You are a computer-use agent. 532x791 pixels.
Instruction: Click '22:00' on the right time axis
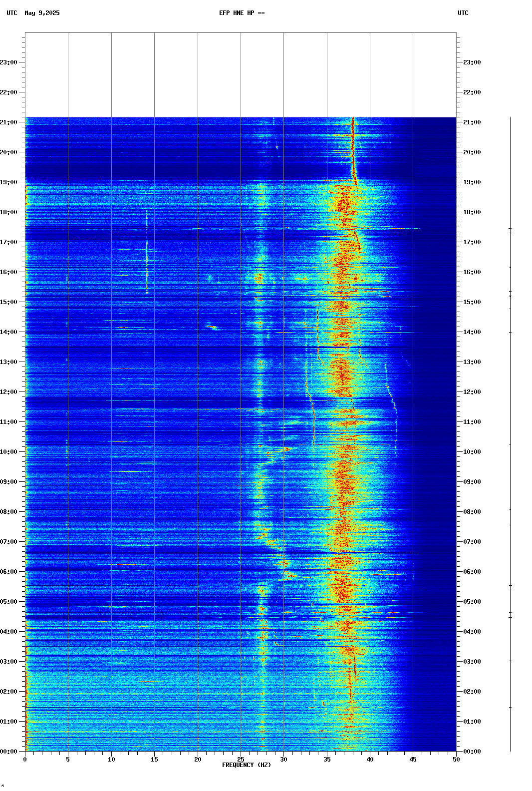[x=472, y=92]
